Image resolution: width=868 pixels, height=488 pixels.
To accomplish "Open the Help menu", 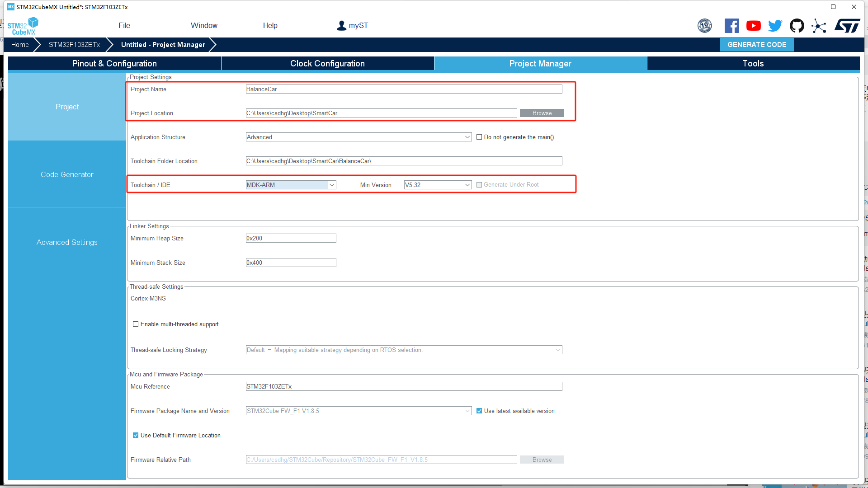I will [270, 26].
